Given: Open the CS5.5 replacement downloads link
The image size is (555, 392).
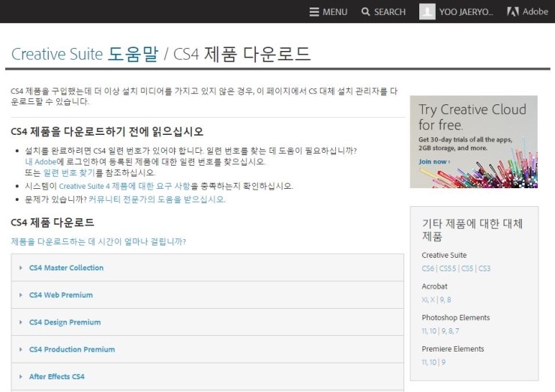Looking at the screenshot, I should point(448,268).
